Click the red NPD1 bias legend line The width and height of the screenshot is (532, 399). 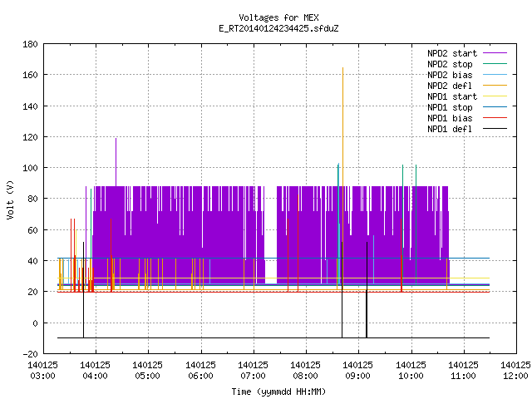click(x=495, y=118)
